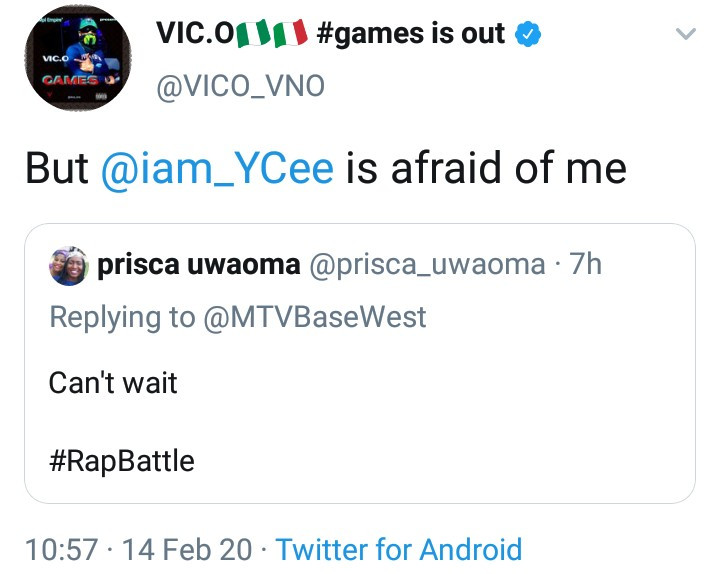Viewport: 720px width, 574px height.
Task: Expand the tweet options chevron
Action: 685,35
